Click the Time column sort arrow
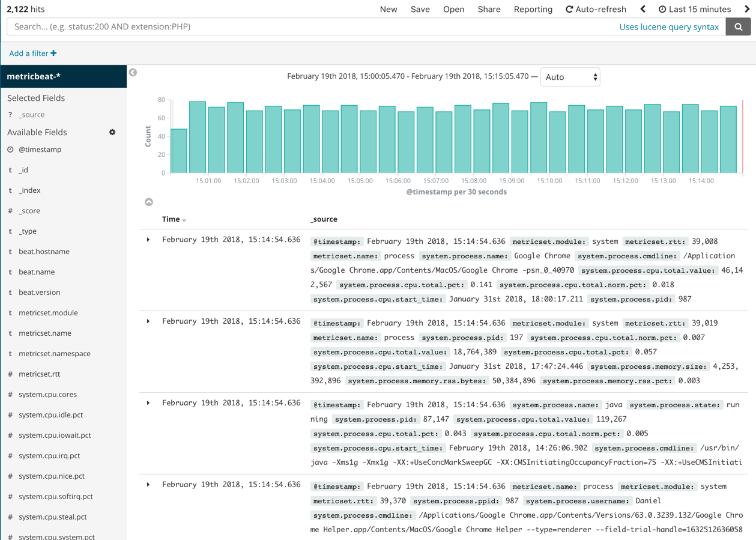Screen dimensions: 756x540 pos(184,220)
